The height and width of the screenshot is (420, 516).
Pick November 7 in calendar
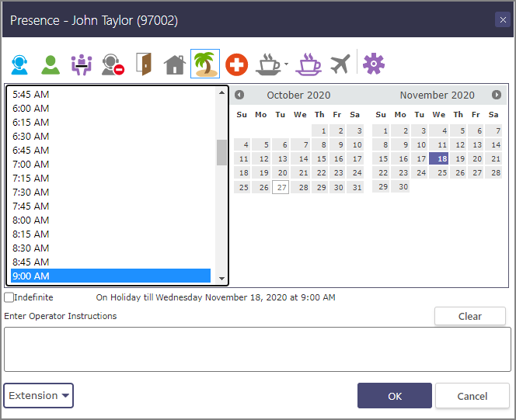(x=493, y=130)
